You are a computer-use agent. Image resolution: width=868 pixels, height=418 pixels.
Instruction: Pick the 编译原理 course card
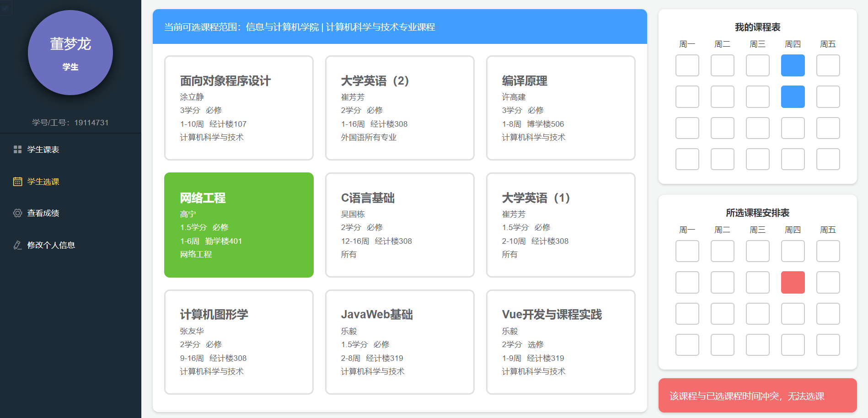click(x=561, y=108)
